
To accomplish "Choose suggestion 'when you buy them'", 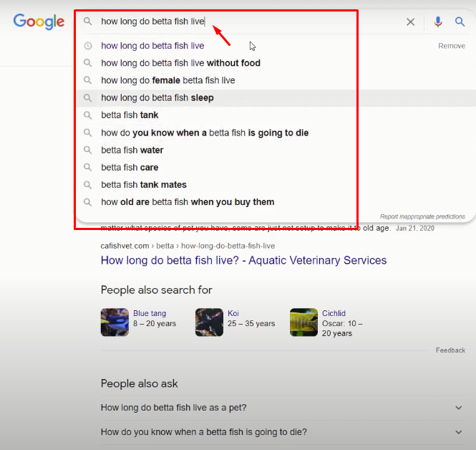I will [x=188, y=202].
